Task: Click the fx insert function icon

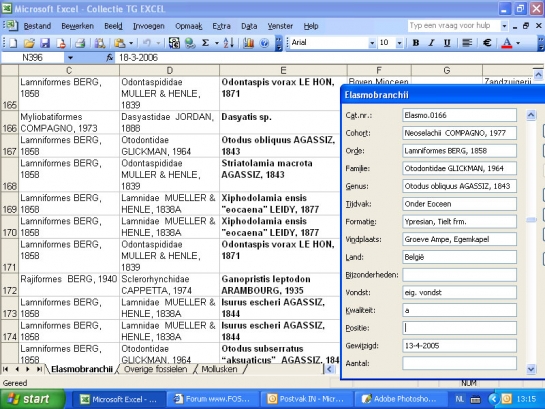Action: 109,58
